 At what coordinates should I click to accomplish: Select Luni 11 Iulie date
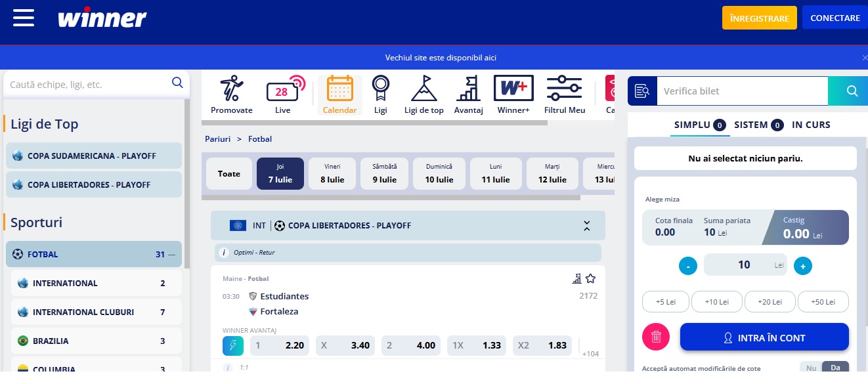496,174
